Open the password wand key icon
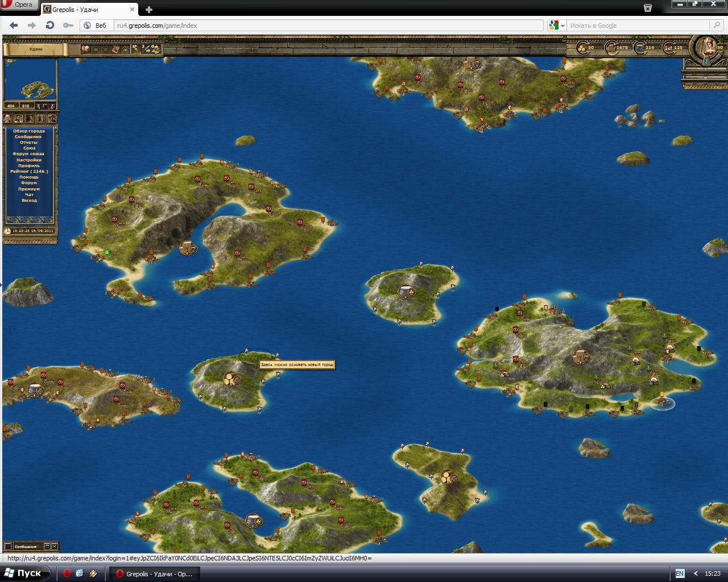This screenshot has height=582, width=728. [68, 26]
